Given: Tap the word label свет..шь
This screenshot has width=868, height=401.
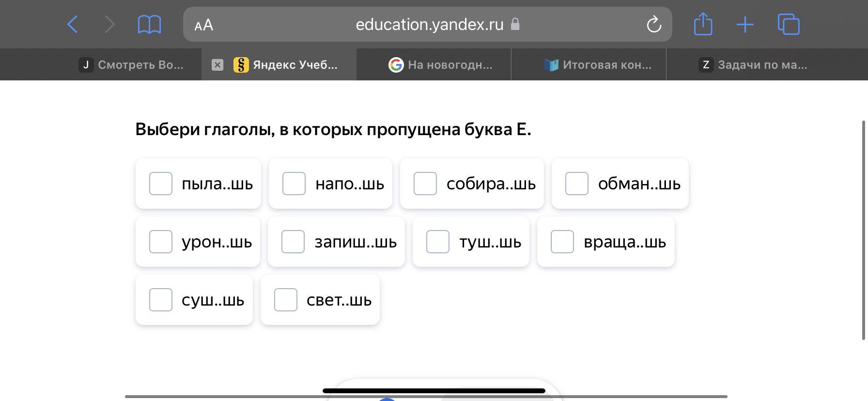Looking at the screenshot, I should coord(339,300).
